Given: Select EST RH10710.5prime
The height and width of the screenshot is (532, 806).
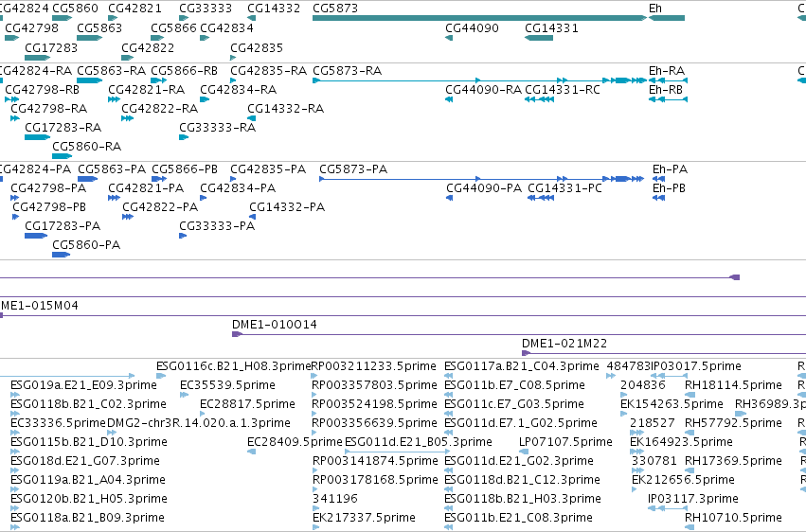Looking at the screenshot, I should click(x=733, y=518).
